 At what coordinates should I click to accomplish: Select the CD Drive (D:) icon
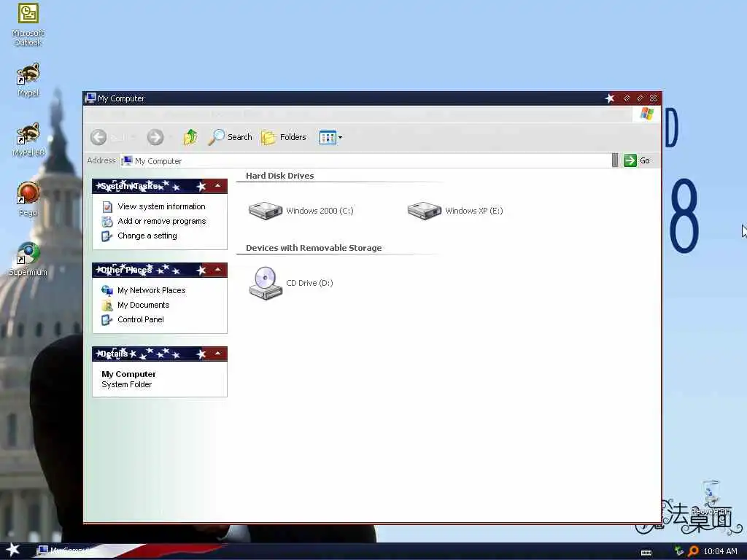pos(290,283)
